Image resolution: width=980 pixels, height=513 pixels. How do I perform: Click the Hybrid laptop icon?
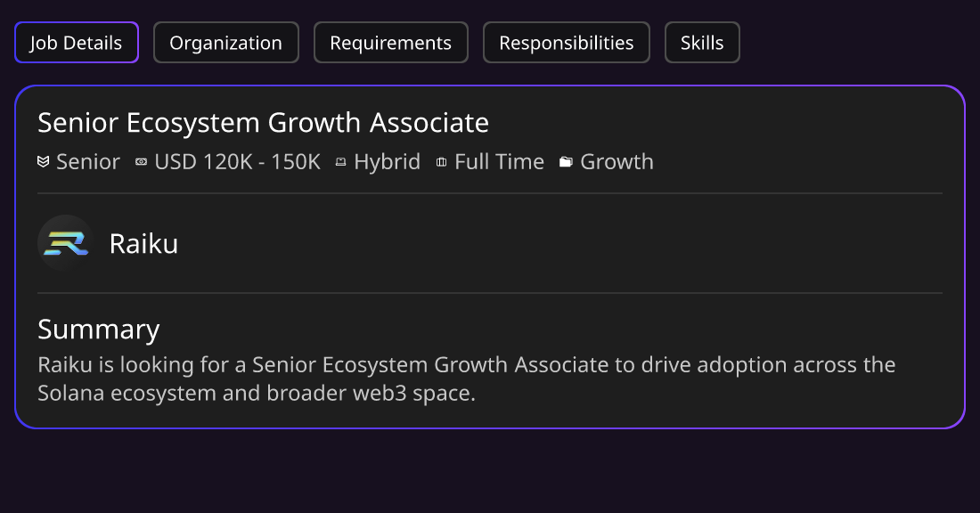[x=340, y=162]
